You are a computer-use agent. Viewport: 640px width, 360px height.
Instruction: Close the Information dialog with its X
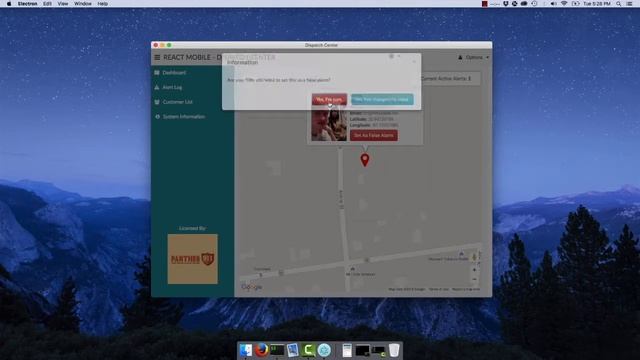[x=414, y=62]
